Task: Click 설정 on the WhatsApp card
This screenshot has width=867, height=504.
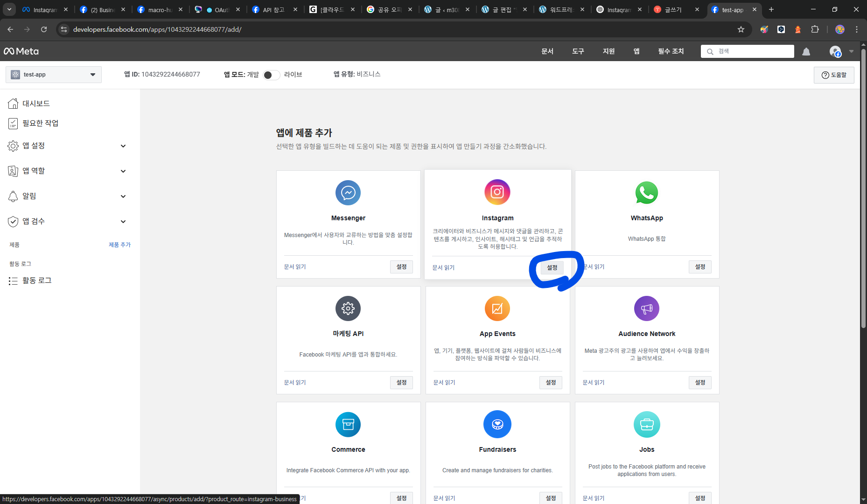Action: click(x=700, y=267)
